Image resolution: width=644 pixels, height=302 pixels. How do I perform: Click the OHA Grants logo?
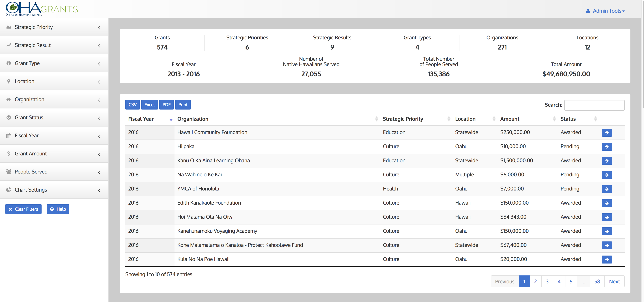click(x=42, y=9)
